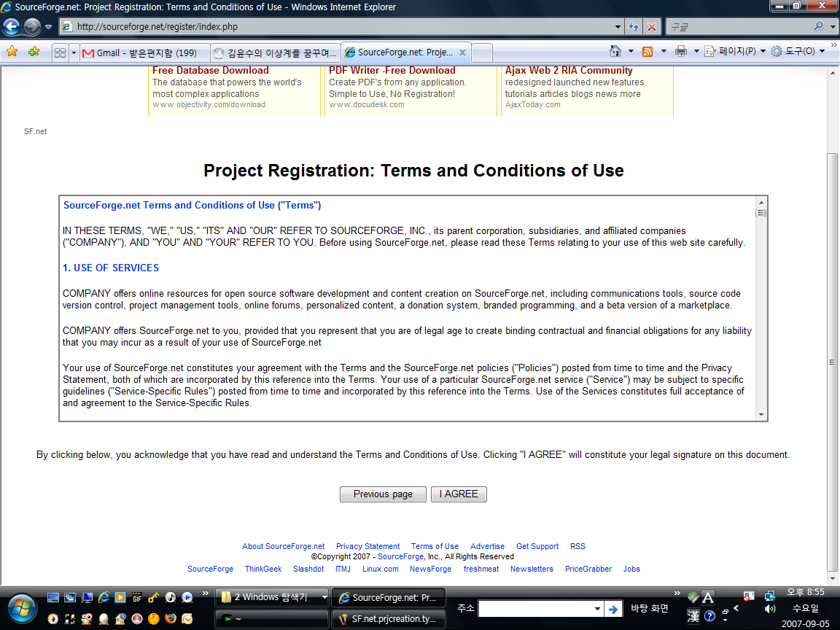Switch to the SF.net.prjcreation taskbar window
840x630 pixels.
(x=389, y=619)
